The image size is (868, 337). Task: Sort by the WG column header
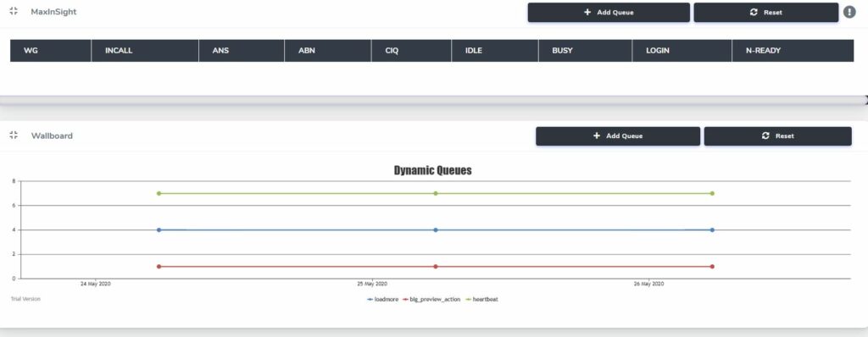tap(50, 50)
